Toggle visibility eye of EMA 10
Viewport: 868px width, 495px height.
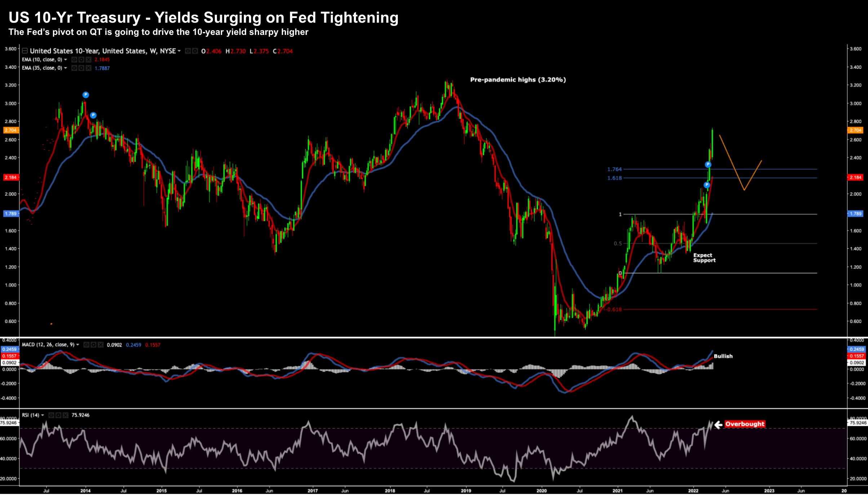[x=74, y=59]
